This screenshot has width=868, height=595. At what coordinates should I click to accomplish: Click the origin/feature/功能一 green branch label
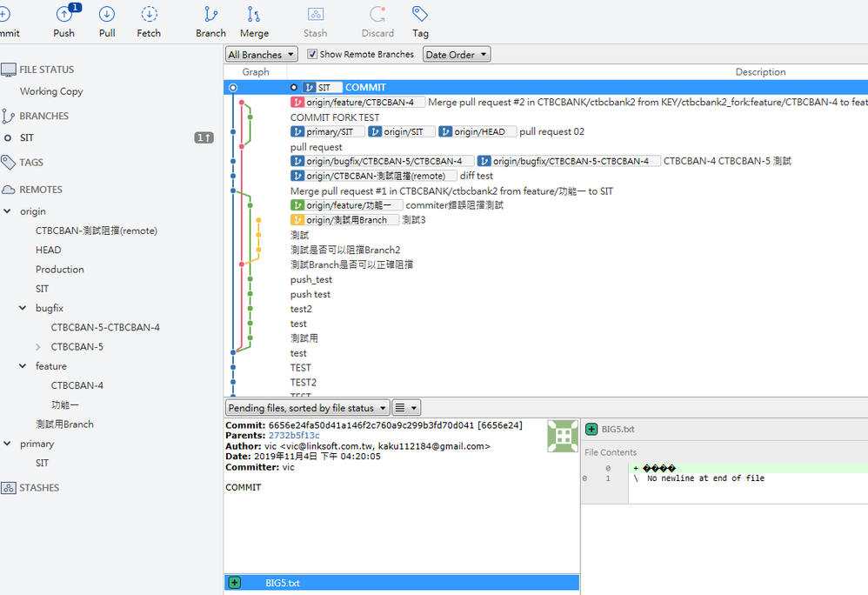(346, 205)
